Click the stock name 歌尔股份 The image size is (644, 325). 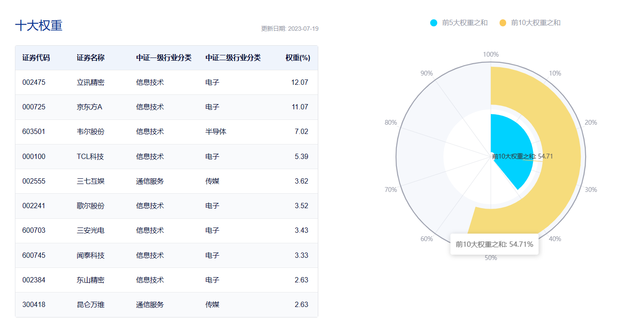[x=90, y=206]
